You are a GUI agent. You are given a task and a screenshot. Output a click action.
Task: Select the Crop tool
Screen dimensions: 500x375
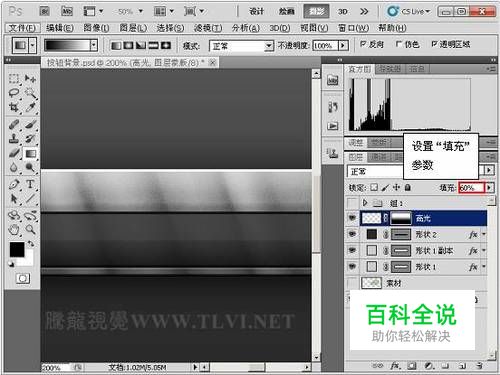pos(14,107)
